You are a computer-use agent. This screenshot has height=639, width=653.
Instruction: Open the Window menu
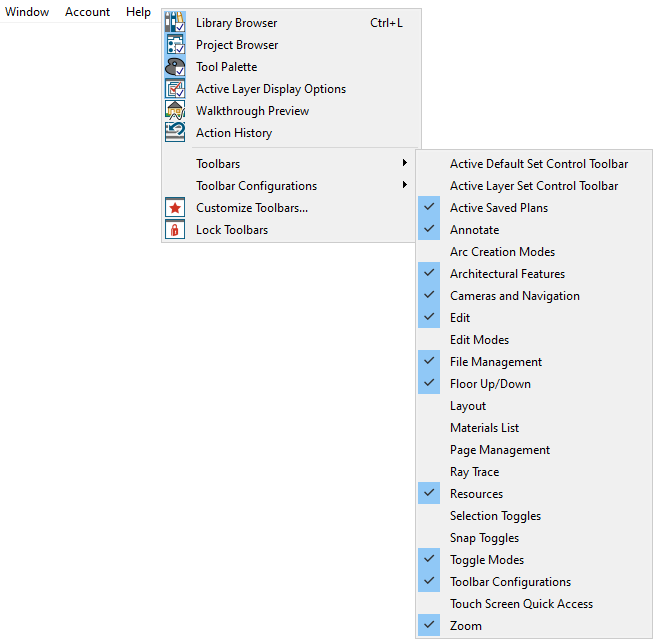[x=27, y=12]
